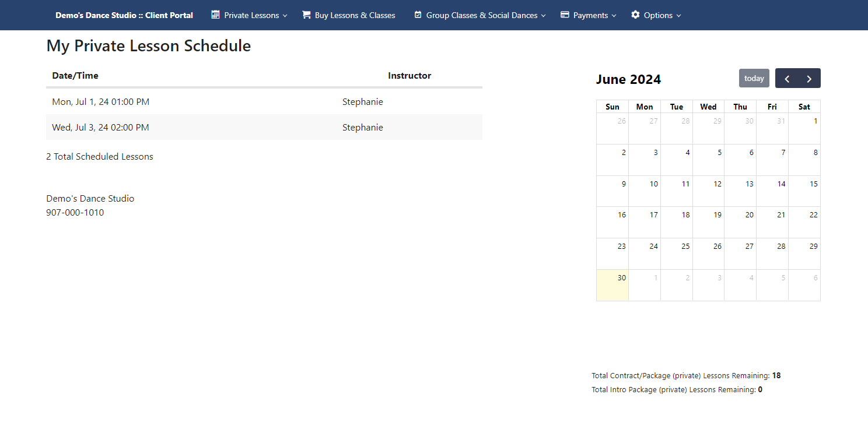Select the Mon, Jul 1 lesson row
Screen dimensions: 868x426
(264, 101)
